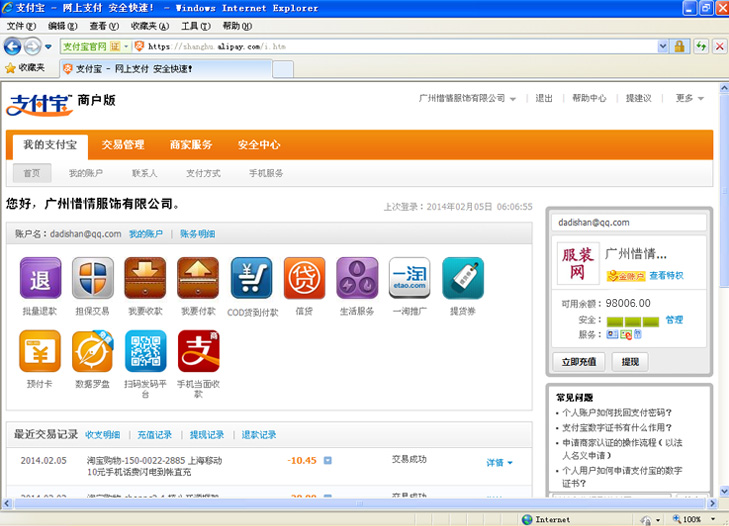This screenshot has width=729, height=526.
Task: Click the 查看特权 link
Action: 666,275
